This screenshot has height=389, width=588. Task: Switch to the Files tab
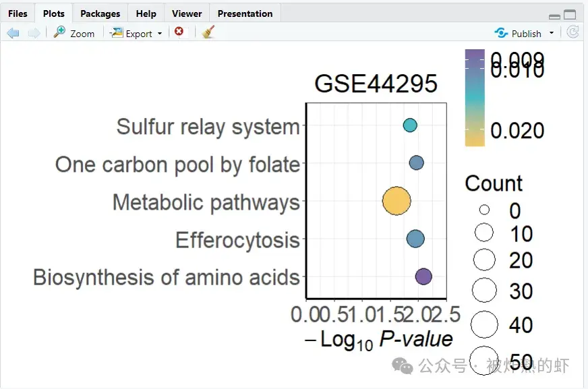(x=18, y=13)
